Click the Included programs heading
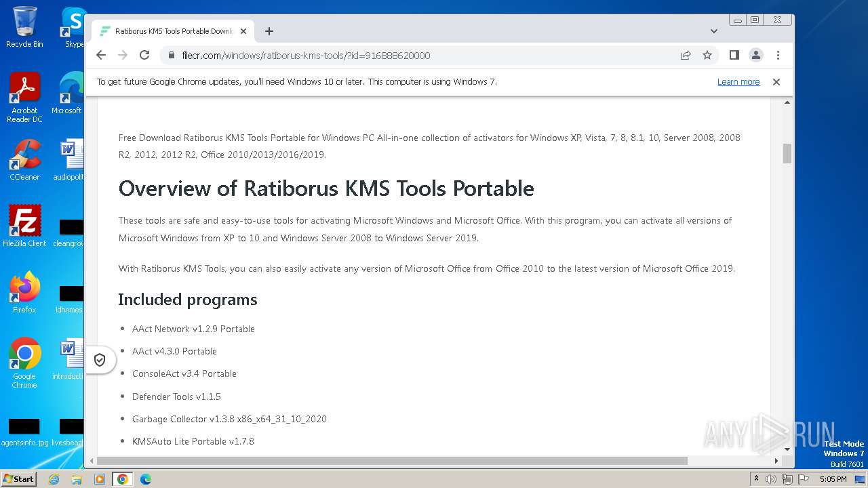 (x=188, y=300)
